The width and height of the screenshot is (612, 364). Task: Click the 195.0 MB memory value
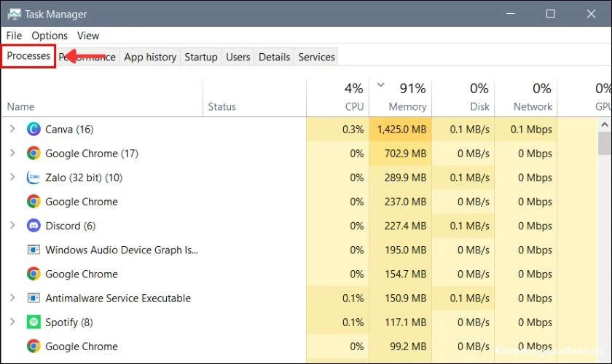coord(406,250)
